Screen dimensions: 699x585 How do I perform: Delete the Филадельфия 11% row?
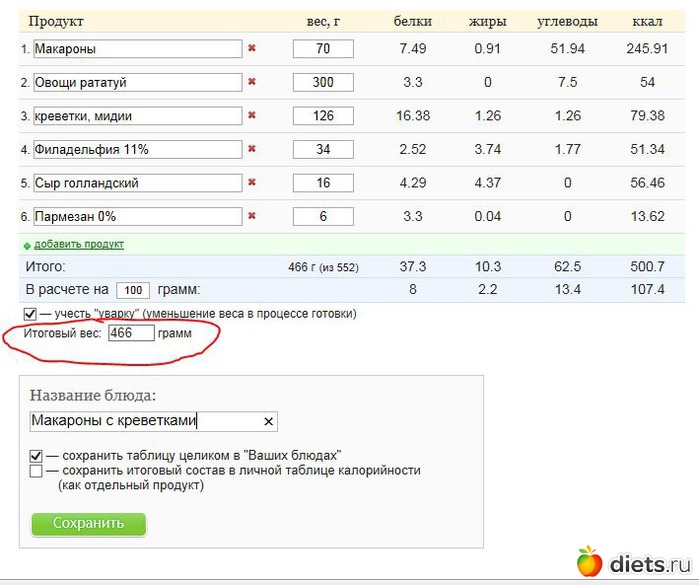click(252, 149)
